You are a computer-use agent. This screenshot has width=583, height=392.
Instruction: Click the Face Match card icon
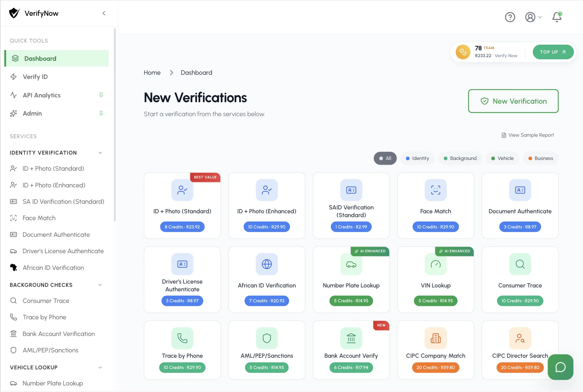[x=435, y=190]
